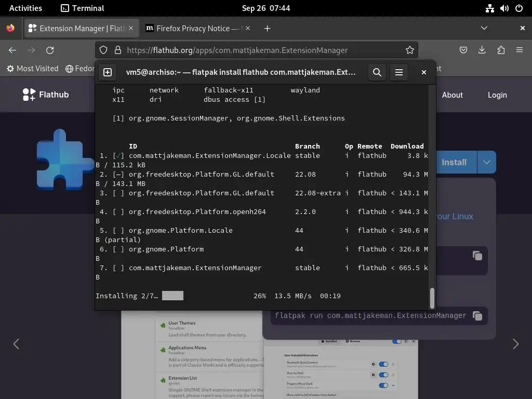The height and width of the screenshot is (399, 532).
Task: Open the Firefox hamburger menu
Action: [x=520, y=50]
